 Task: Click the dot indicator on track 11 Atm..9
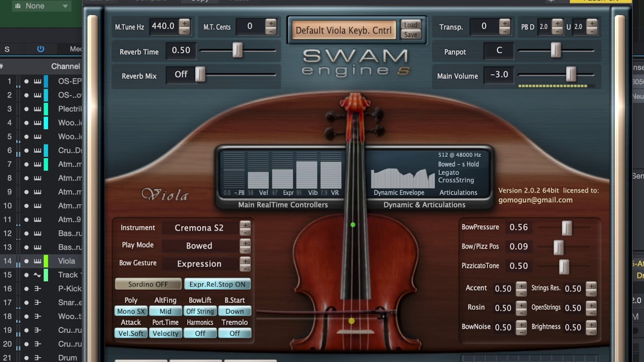pyautogui.click(x=26, y=219)
